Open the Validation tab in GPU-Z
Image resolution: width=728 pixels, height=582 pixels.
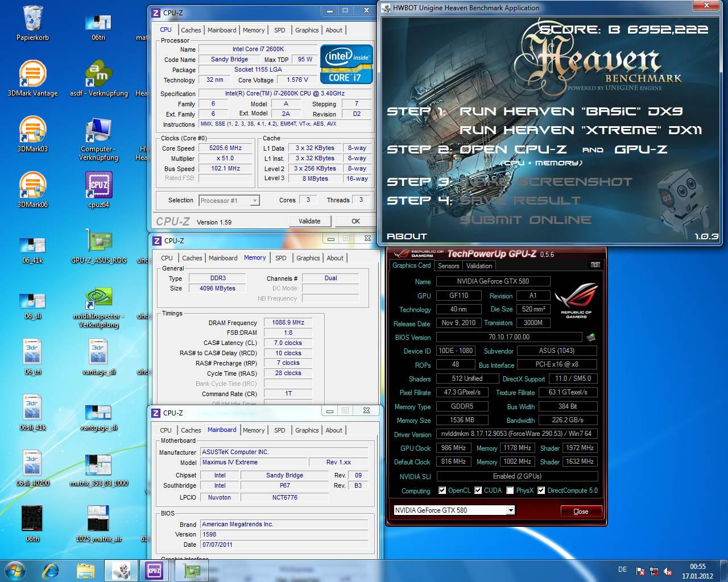[x=479, y=265]
